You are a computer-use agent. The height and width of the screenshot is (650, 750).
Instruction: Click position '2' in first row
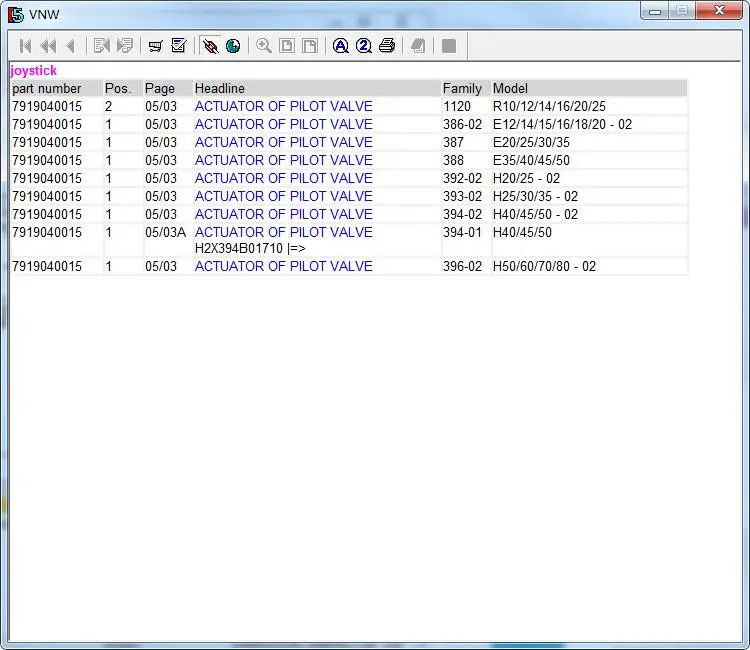pyautogui.click(x=108, y=106)
